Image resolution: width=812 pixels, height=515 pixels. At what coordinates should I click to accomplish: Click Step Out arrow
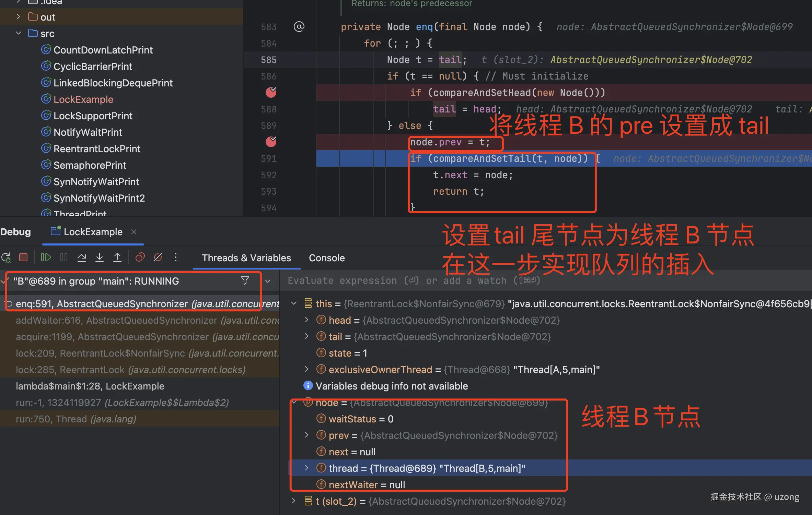click(x=117, y=257)
